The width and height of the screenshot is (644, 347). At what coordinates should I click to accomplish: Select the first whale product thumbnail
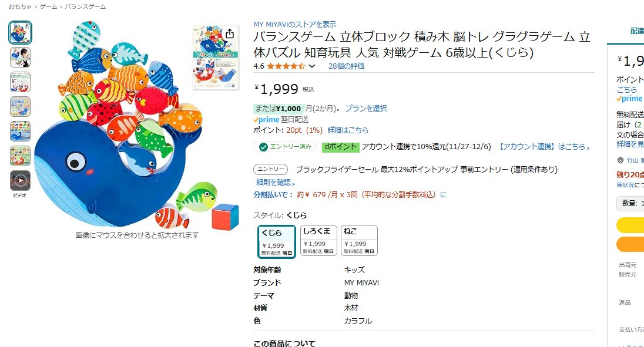click(20, 33)
